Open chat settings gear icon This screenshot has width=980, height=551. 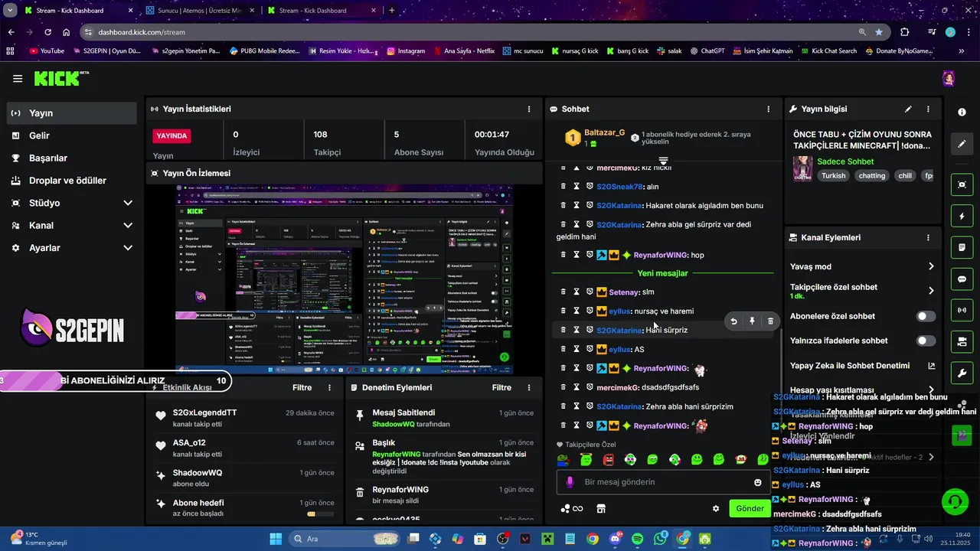[716, 508]
